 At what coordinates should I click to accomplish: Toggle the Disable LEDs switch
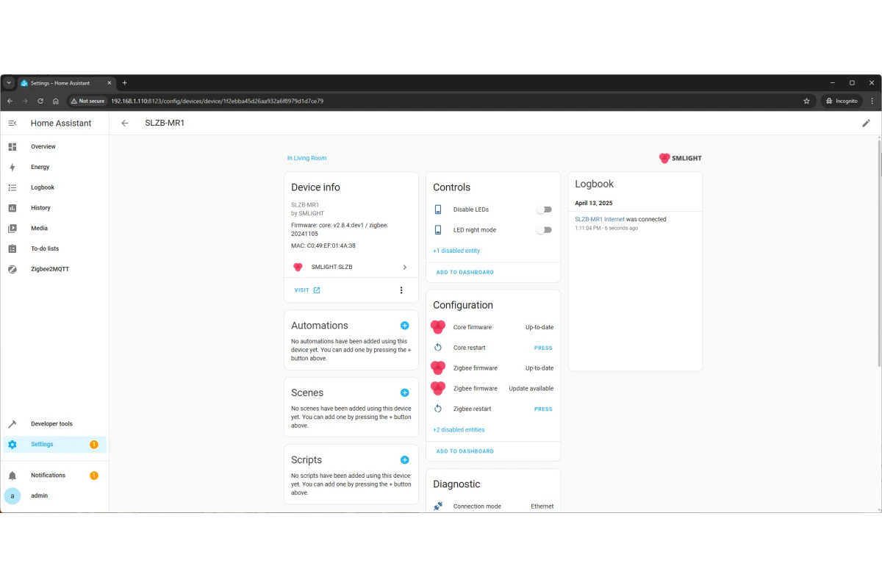click(543, 210)
